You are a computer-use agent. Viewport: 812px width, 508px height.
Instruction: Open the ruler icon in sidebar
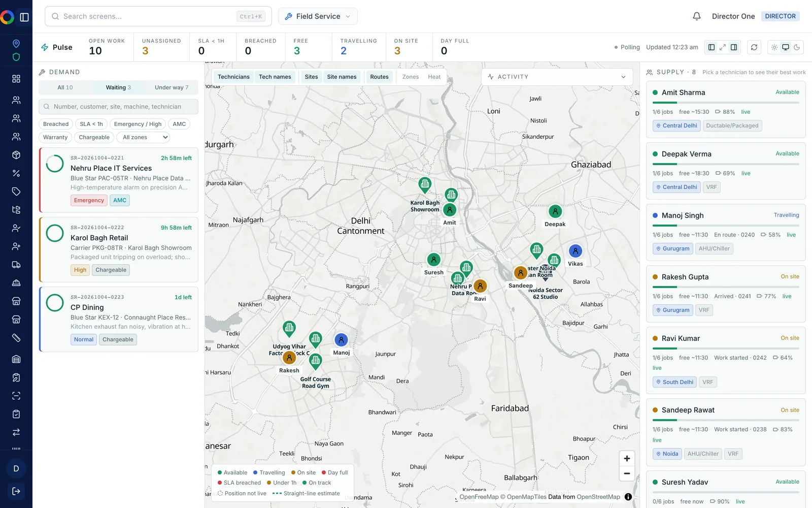pyautogui.click(x=16, y=338)
